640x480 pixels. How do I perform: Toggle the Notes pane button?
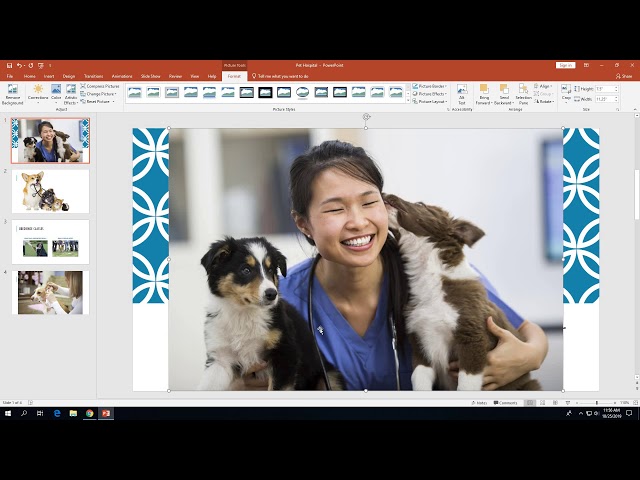coord(479,402)
